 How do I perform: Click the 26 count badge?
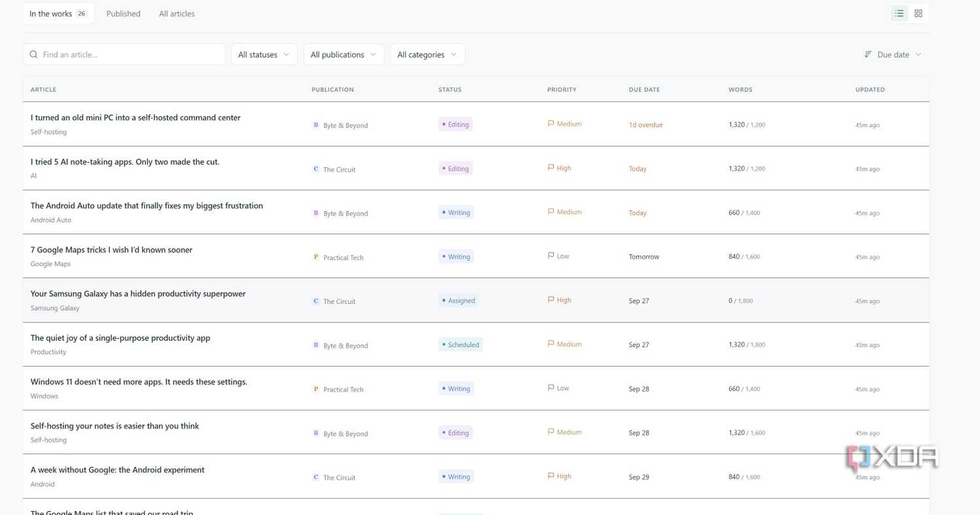click(82, 14)
